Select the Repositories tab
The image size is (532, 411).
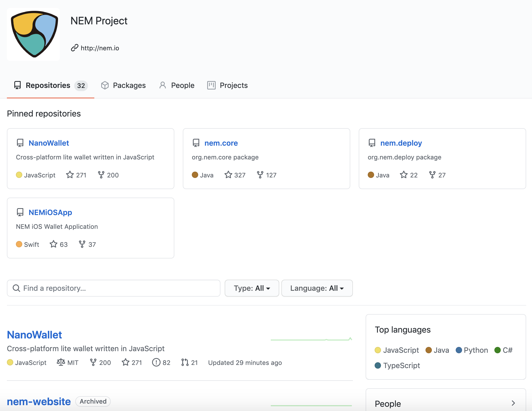(x=51, y=85)
